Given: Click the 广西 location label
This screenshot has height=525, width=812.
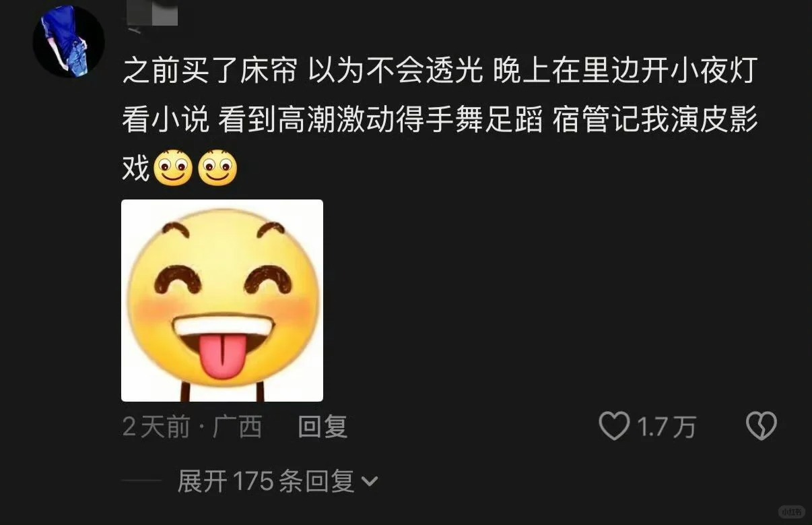Looking at the screenshot, I should pyautogui.click(x=237, y=427).
